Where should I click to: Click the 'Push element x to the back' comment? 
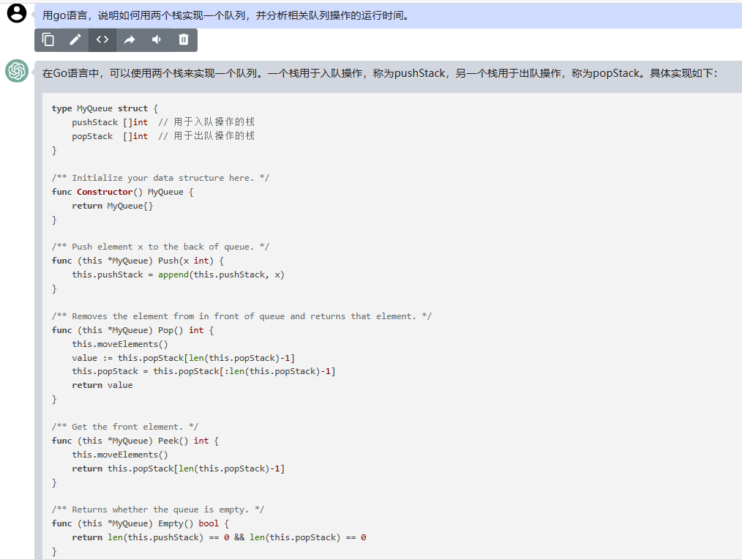pos(160,247)
